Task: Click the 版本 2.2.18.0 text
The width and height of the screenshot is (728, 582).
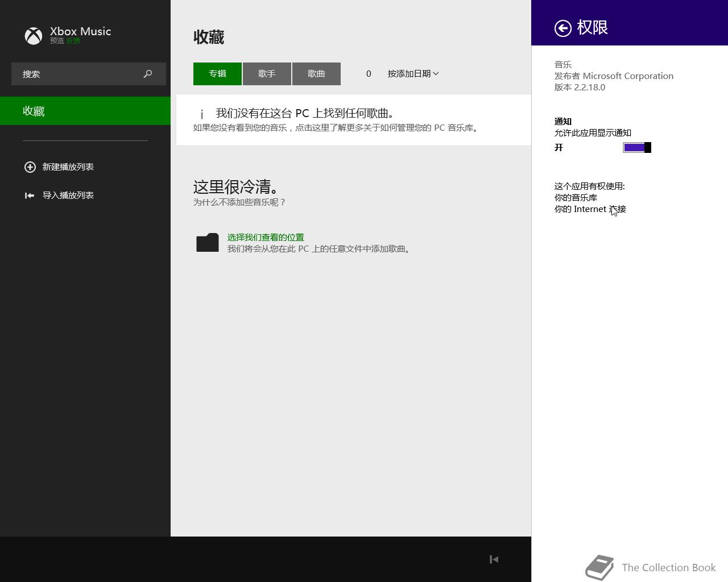Action: tap(580, 87)
